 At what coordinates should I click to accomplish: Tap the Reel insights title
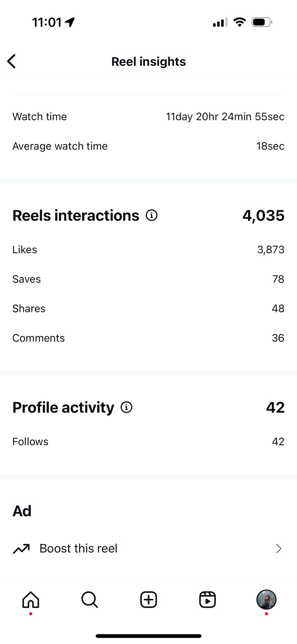click(148, 62)
